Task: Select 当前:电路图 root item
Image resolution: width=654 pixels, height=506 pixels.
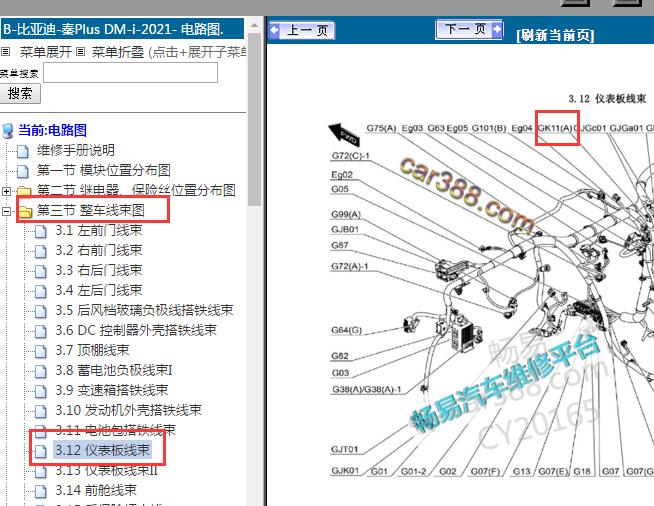Action: point(53,130)
